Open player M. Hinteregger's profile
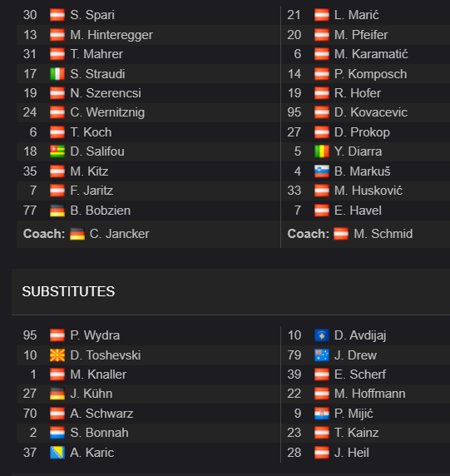Screen dimensions: 450x476 point(111,35)
